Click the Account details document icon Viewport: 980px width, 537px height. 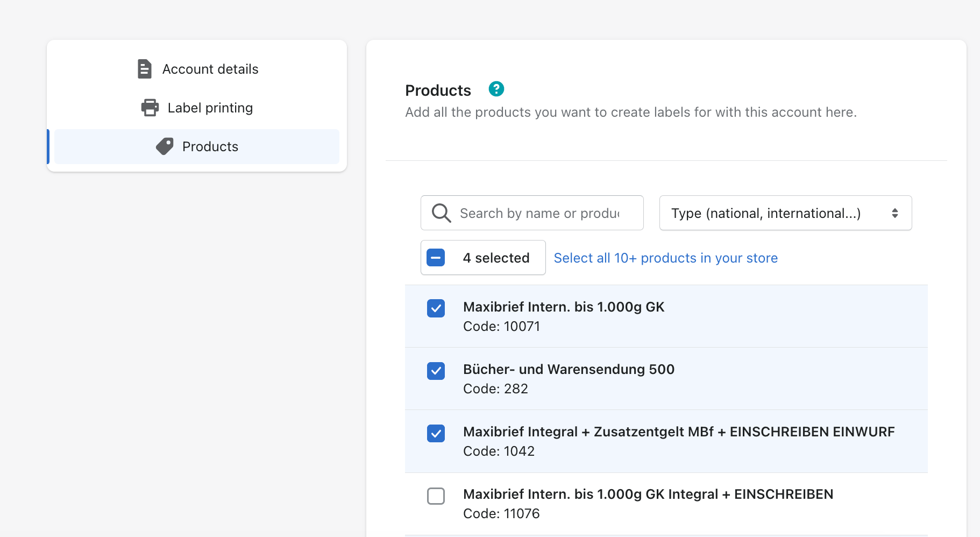[144, 69]
